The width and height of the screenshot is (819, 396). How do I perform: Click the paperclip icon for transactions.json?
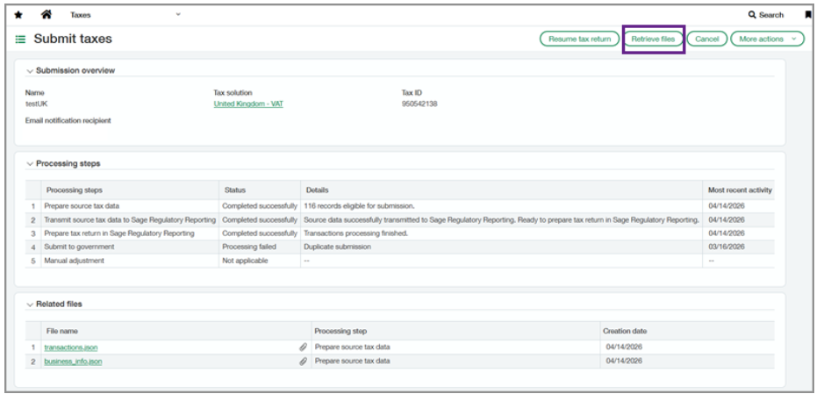[x=302, y=347]
